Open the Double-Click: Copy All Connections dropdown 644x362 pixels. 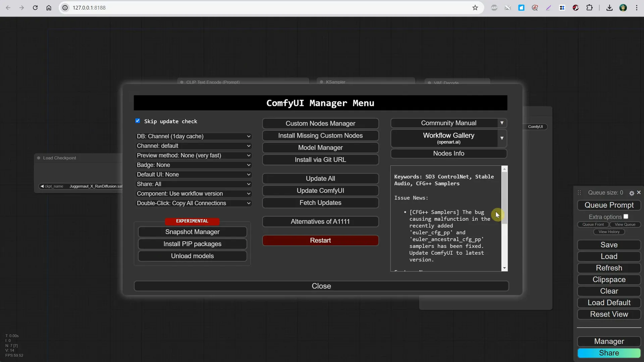194,203
